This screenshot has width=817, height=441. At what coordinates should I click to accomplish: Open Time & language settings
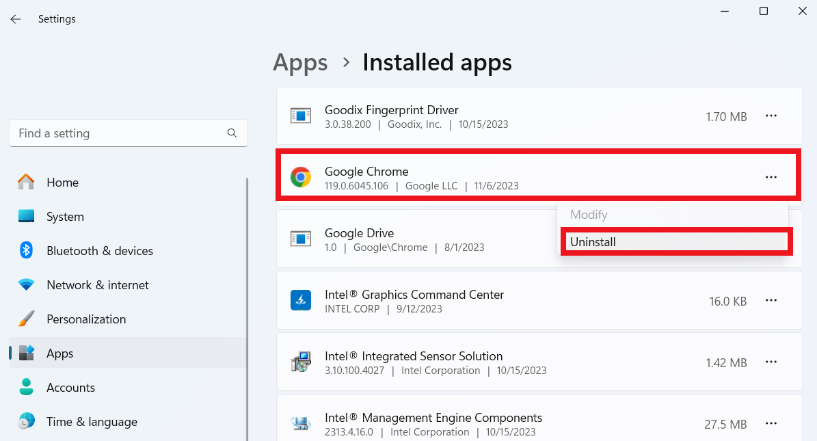[128, 422]
